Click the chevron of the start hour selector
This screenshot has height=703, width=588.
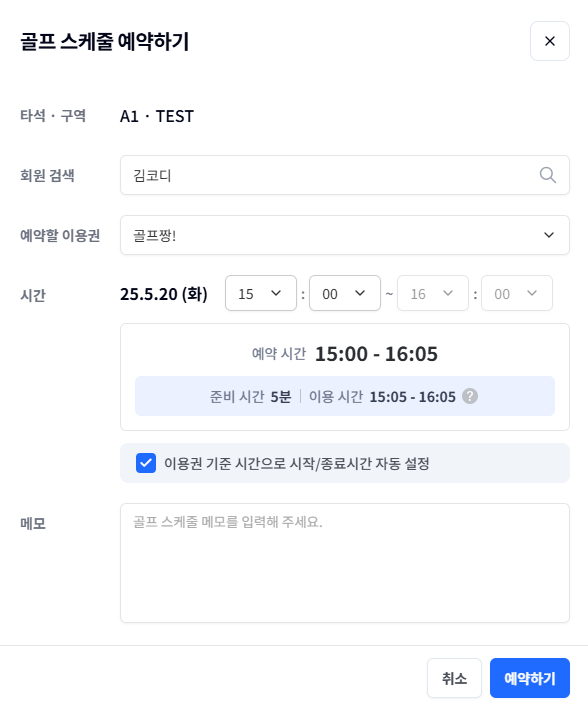tap(276, 293)
